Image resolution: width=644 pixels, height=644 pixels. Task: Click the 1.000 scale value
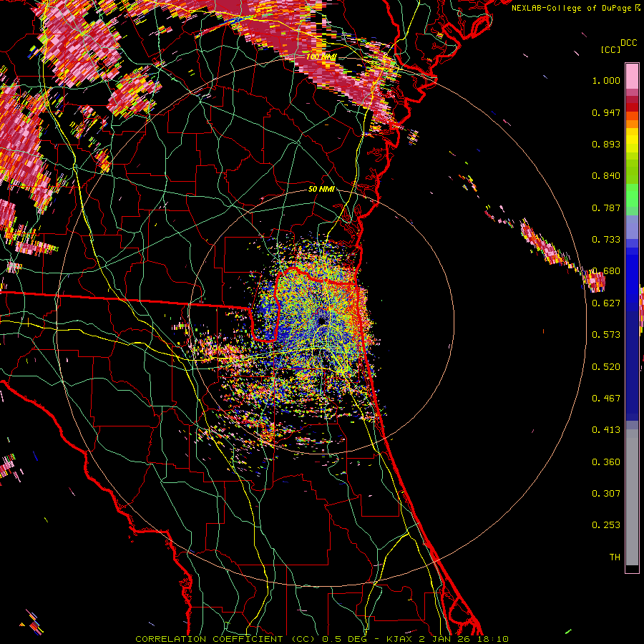coord(606,80)
